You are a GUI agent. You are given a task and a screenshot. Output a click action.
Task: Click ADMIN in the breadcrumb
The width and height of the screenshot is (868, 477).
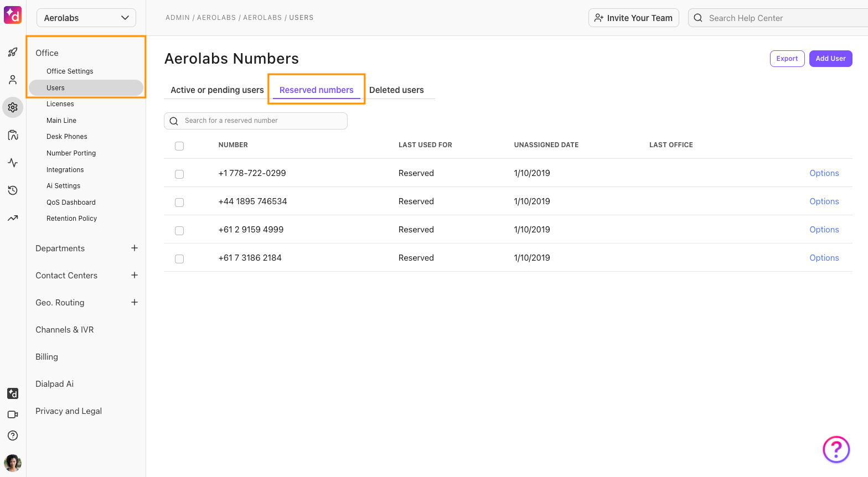coord(178,18)
